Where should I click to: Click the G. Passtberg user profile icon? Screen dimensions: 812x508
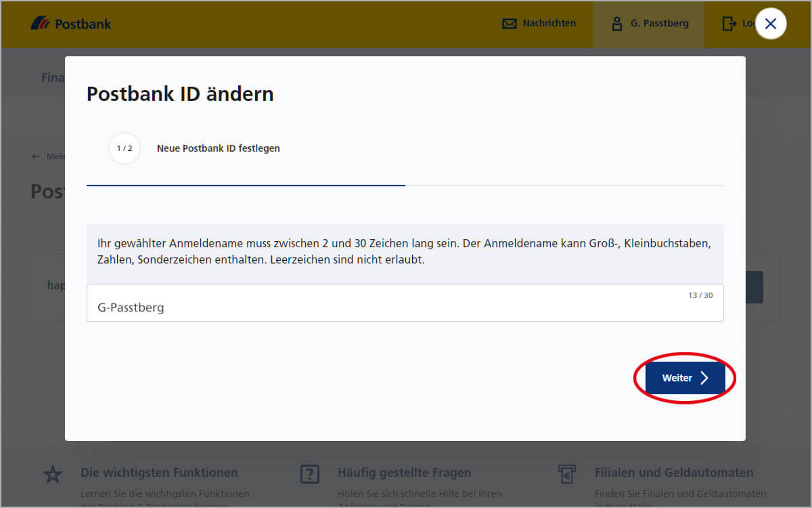[617, 24]
